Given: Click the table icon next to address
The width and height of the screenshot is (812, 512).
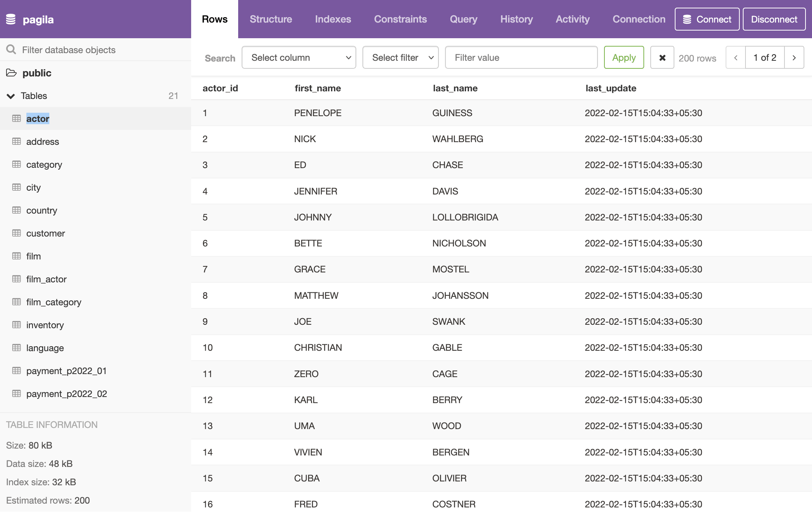Looking at the screenshot, I should click(x=16, y=141).
